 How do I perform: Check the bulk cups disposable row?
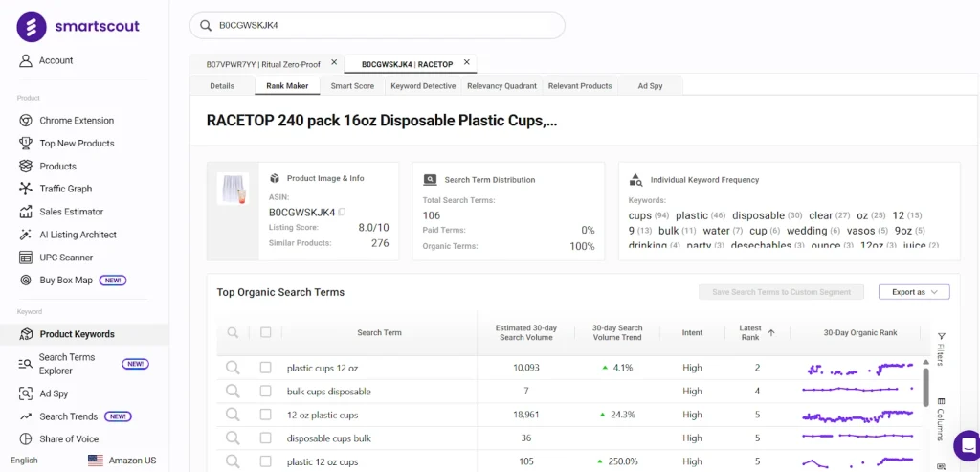click(x=266, y=392)
